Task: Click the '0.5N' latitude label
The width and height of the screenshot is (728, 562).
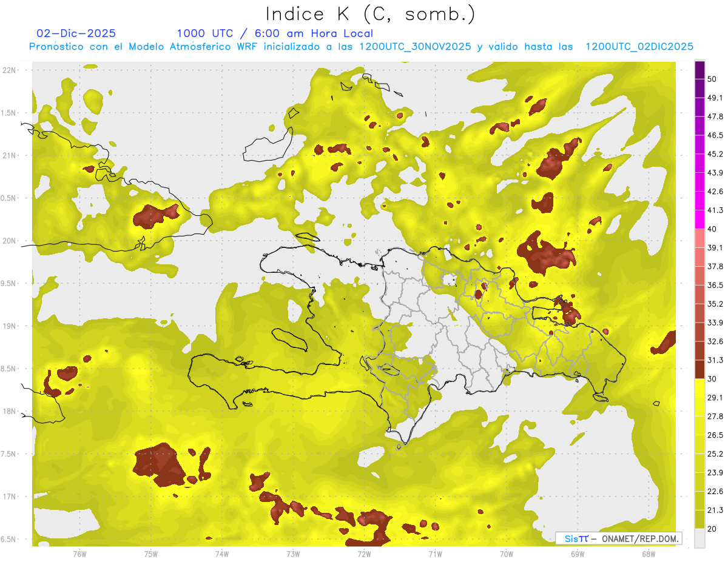Action: tap(10, 198)
